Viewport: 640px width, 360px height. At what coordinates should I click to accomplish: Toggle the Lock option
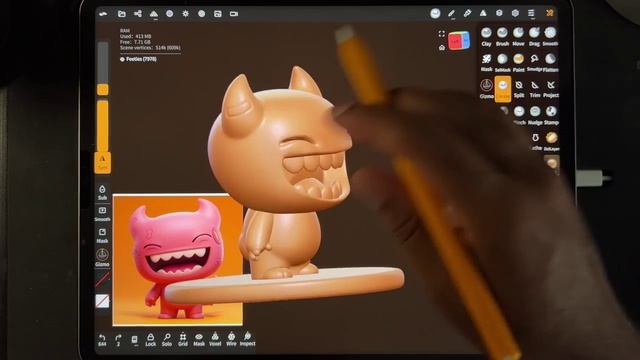coord(151,339)
